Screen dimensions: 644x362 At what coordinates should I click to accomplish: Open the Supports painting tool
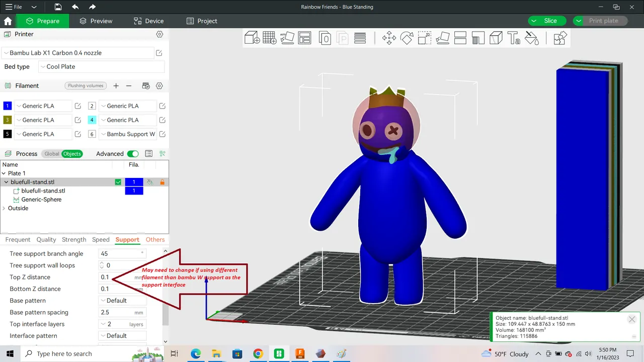pyautogui.click(x=478, y=38)
